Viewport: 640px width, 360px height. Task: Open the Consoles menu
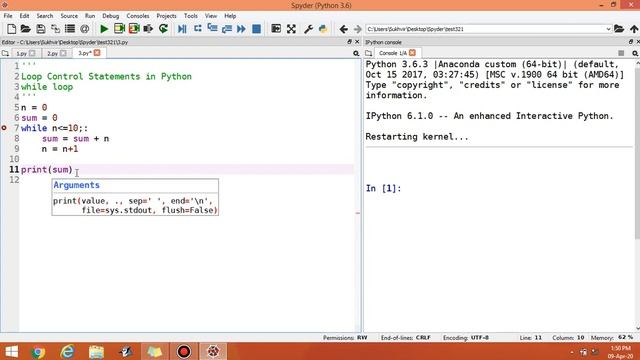coord(138,16)
